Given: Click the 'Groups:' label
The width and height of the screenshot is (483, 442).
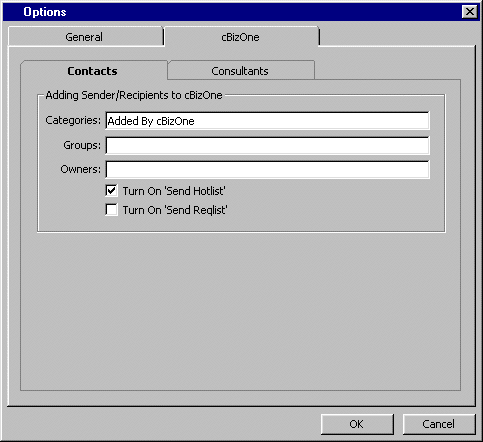Looking at the screenshot, I should tap(82, 145).
